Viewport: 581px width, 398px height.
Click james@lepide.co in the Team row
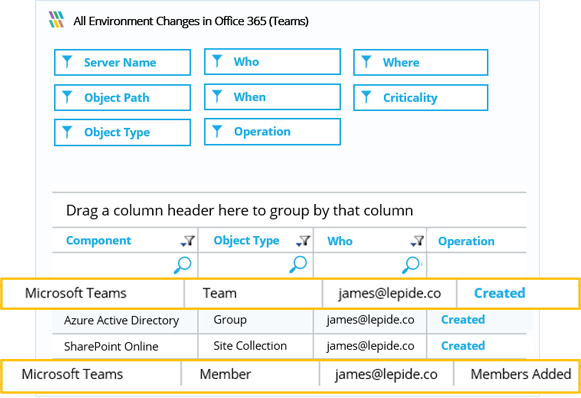tap(389, 293)
